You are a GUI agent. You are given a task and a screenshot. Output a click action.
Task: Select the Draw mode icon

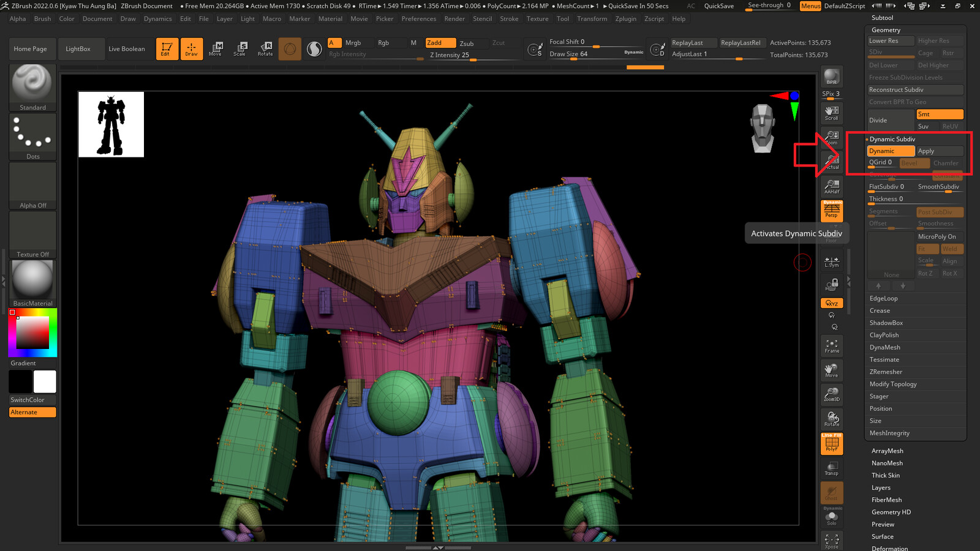[x=192, y=49]
